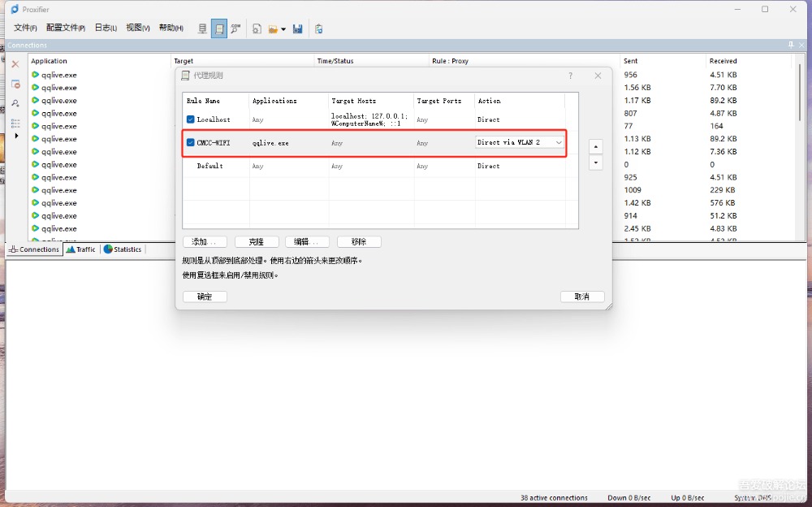Move rule up with arrow button

596,147
